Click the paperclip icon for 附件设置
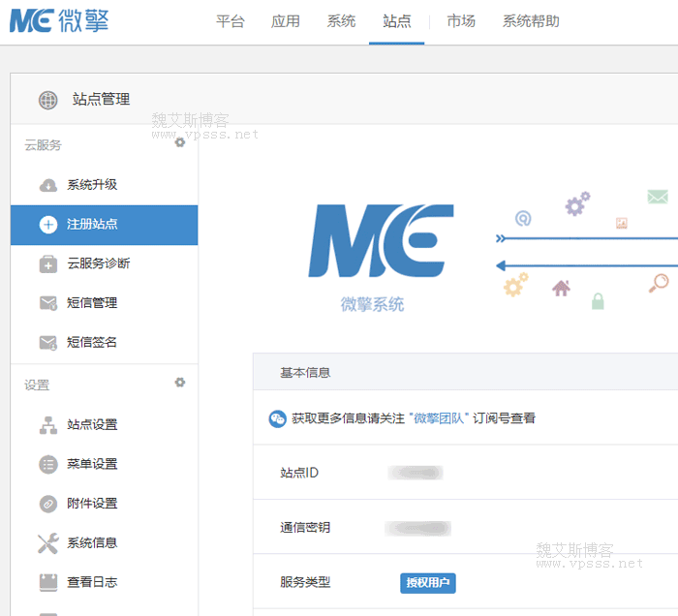 (x=48, y=504)
